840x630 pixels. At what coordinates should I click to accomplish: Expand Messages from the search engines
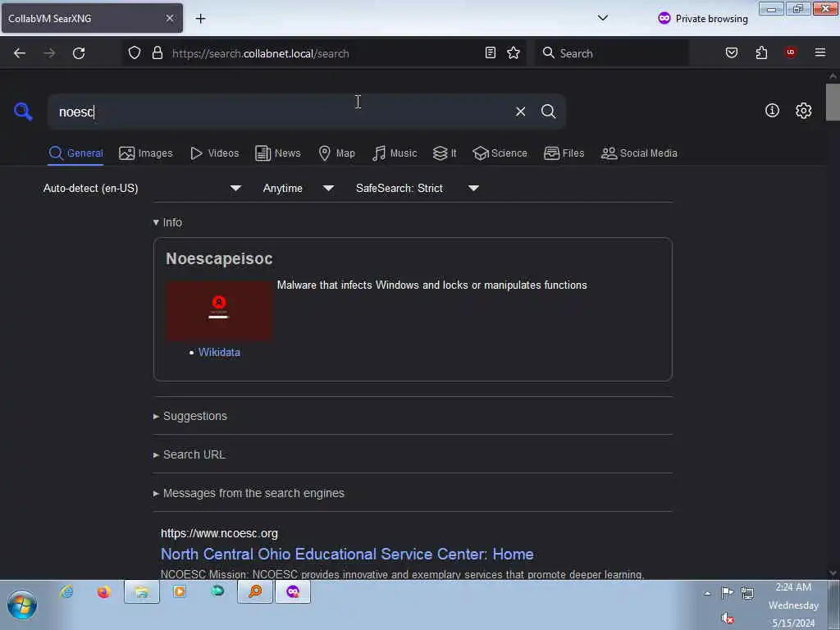(x=249, y=493)
